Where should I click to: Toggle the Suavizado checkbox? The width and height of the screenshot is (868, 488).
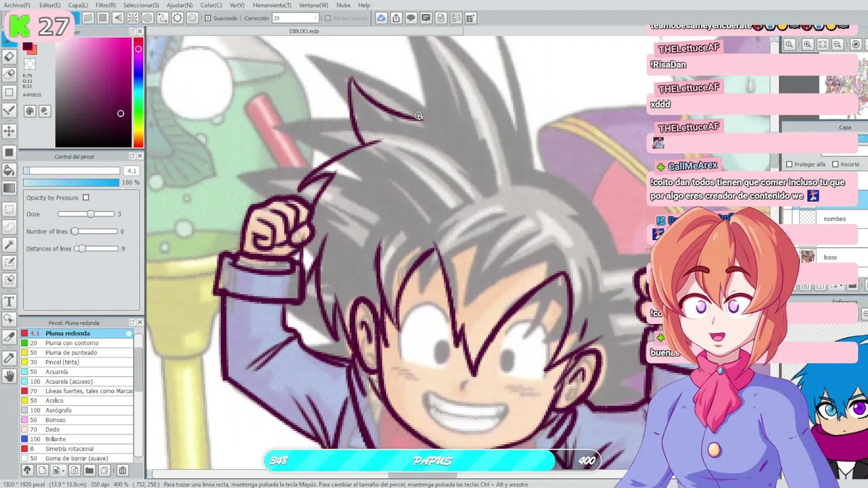[208, 18]
